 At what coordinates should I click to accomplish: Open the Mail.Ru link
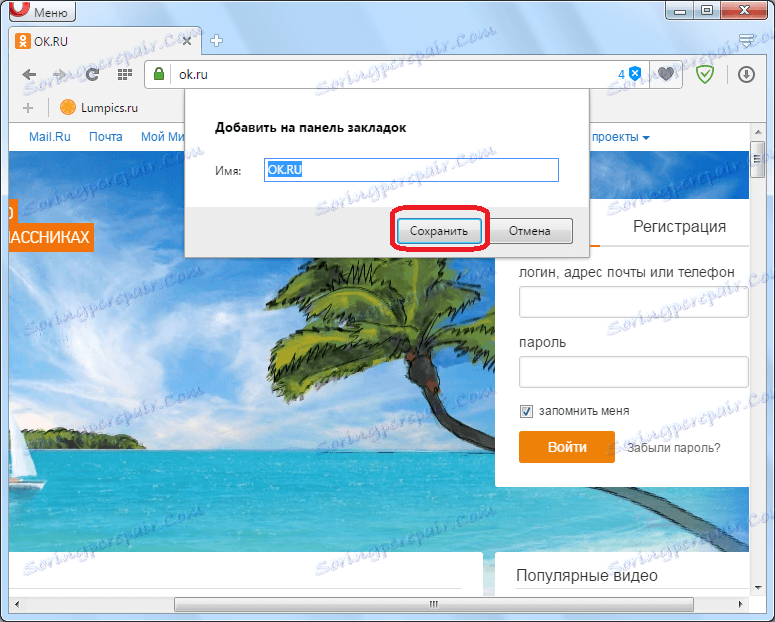[x=49, y=137]
